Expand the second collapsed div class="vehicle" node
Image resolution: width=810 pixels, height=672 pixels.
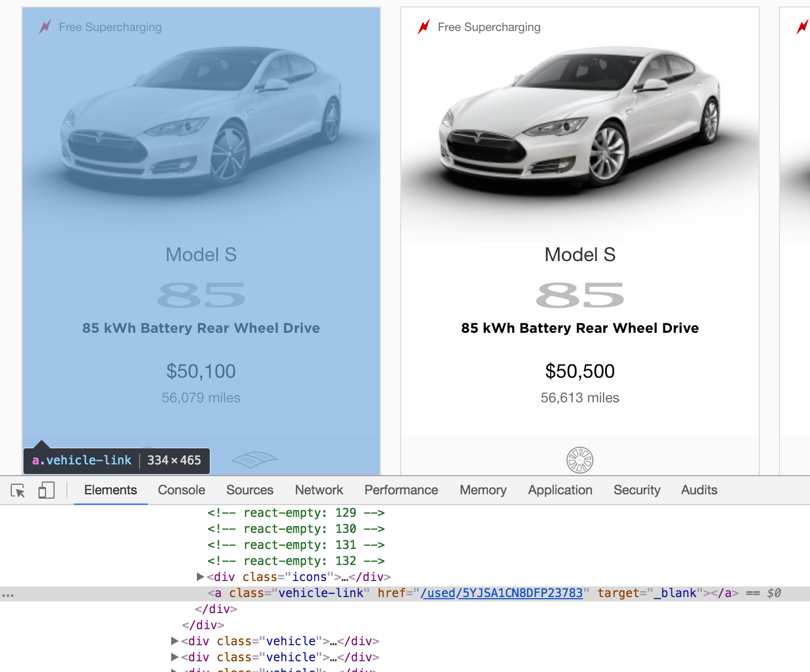pyautogui.click(x=174, y=657)
